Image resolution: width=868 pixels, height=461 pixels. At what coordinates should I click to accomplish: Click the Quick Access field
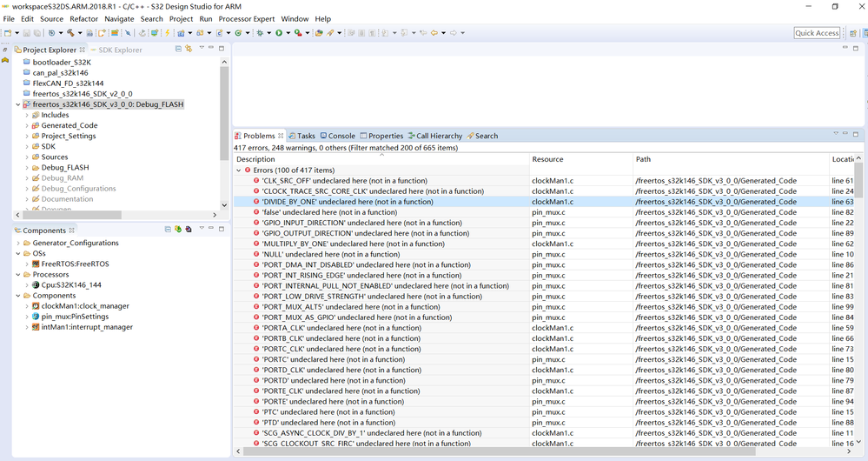817,33
